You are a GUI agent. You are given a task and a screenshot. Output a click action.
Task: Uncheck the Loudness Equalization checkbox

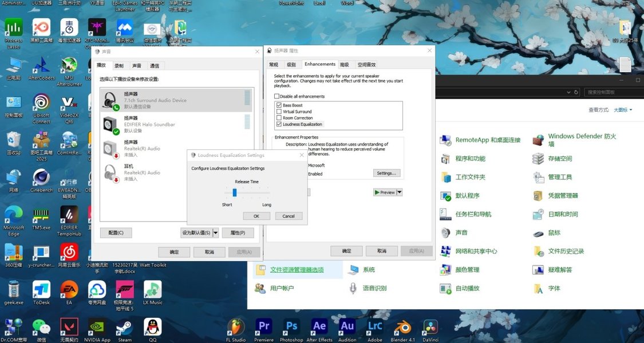click(279, 124)
